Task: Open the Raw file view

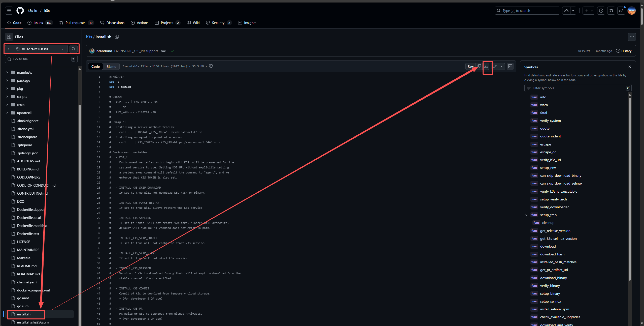Action: tap(470, 67)
